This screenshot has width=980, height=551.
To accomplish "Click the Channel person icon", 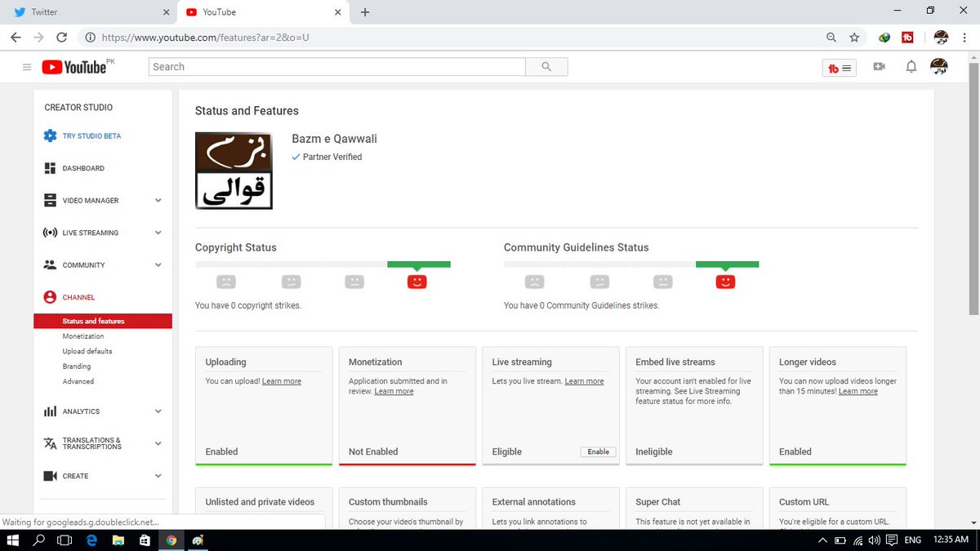I will pyautogui.click(x=50, y=297).
